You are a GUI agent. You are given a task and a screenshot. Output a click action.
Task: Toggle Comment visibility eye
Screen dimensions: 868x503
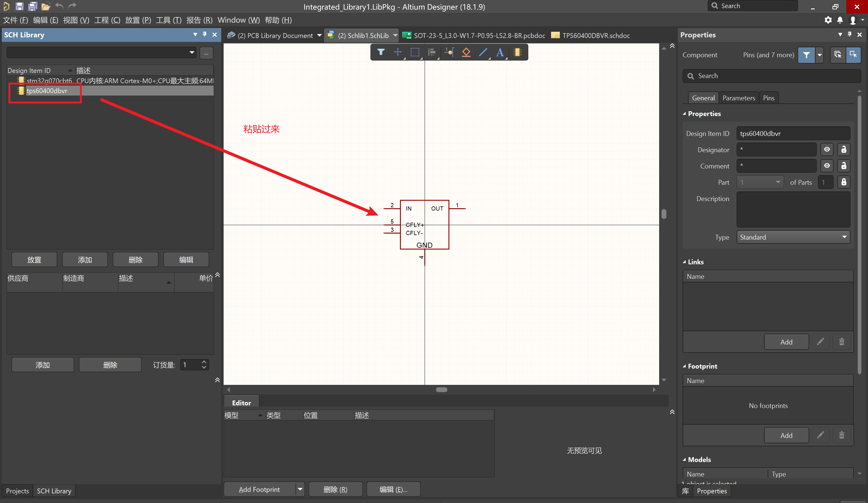[827, 166]
